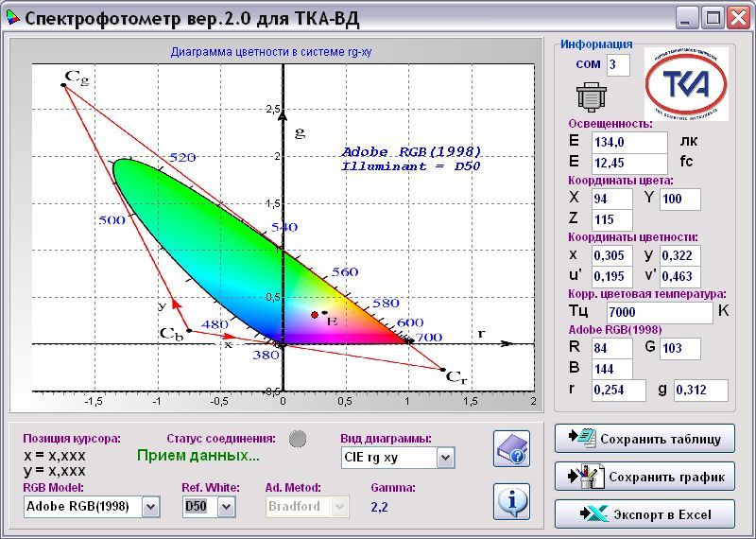Click the TKA company logo
The image size is (756, 539).
[685, 84]
